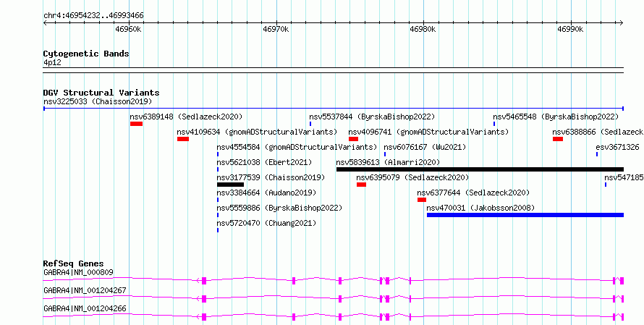Select the nsv4096741 red variant bar
The image size is (644, 325).
(x=353, y=139)
